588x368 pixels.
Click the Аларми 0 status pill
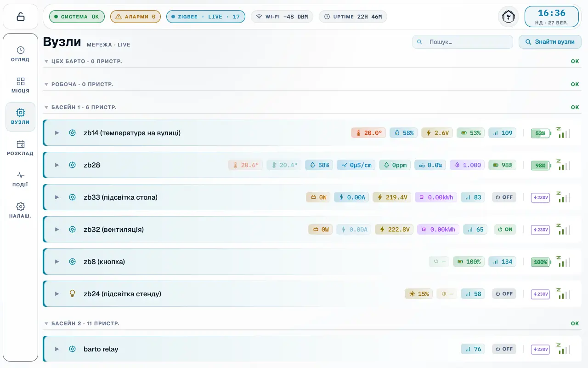136,17
